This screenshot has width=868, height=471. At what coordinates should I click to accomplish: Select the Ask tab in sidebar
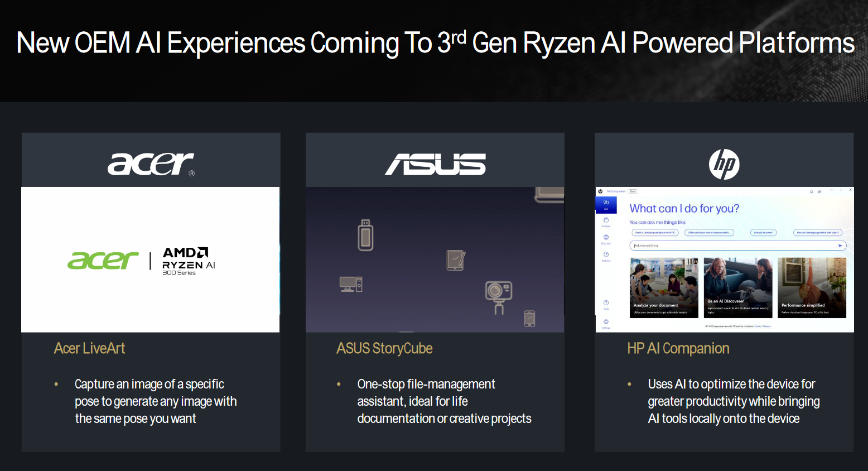[606, 204]
